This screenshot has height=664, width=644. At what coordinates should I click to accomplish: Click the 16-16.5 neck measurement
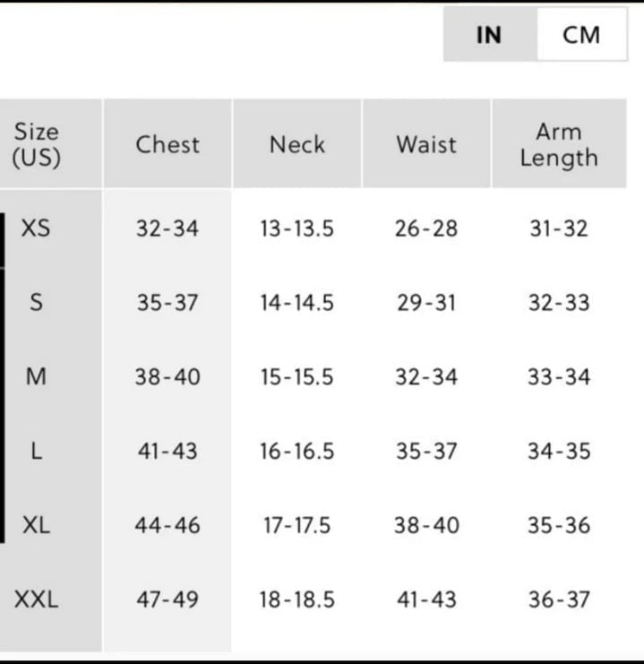(297, 451)
